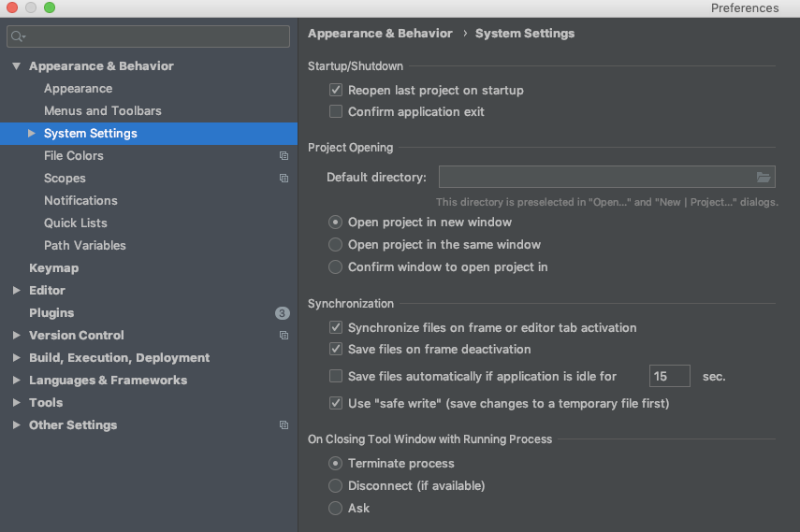Click the search magnifier icon in the search field
This screenshot has height=532, width=800.
18,36
